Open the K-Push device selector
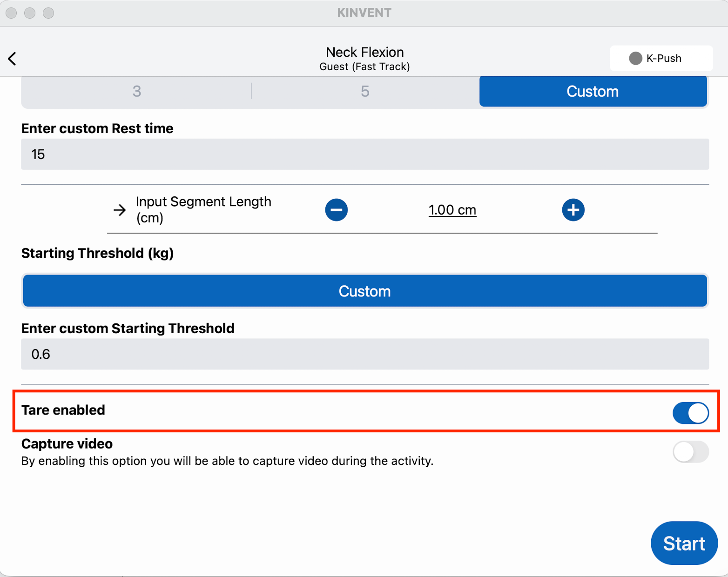Screen dimensions: 728x577 coord(661,58)
